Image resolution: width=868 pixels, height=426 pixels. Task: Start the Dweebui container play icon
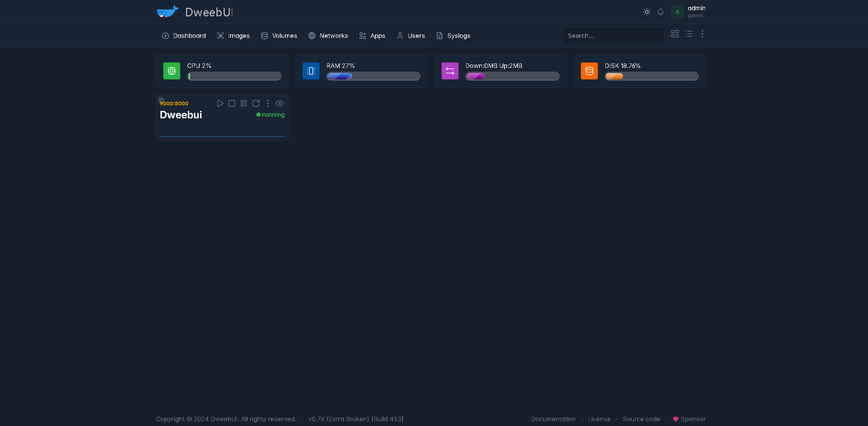[220, 103]
